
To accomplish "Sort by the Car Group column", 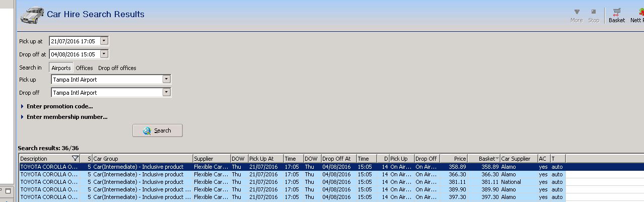I will point(142,159).
